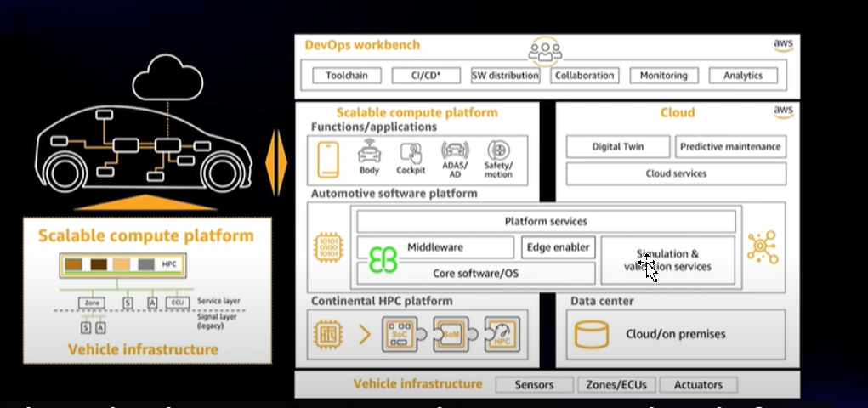The image size is (868, 408).
Task: Click the SW distribution box
Action: click(x=506, y=76)
